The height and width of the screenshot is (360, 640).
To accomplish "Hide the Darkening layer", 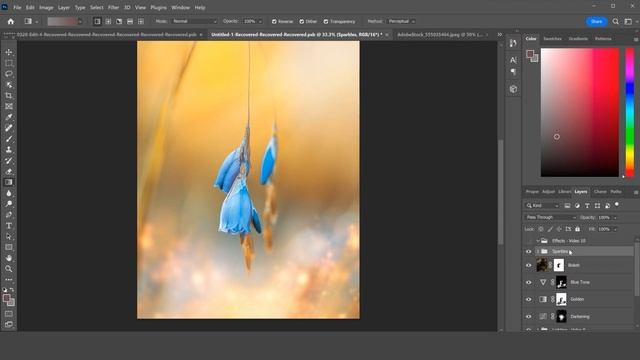I will [529, 316].
